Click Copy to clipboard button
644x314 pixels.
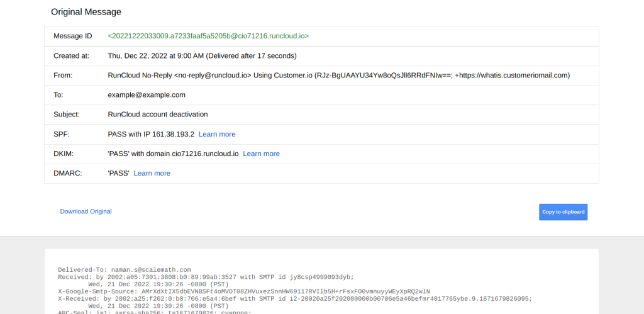[x=563, y=212]
